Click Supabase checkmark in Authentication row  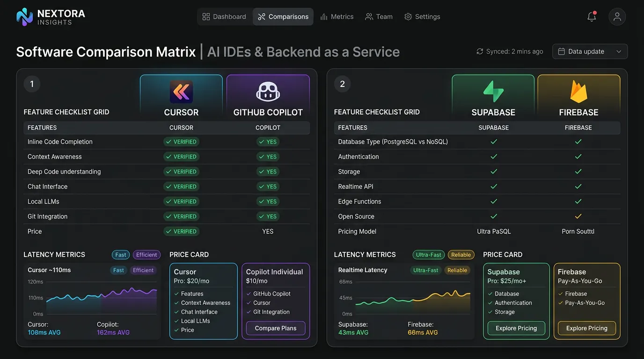(x=494, y=157)
